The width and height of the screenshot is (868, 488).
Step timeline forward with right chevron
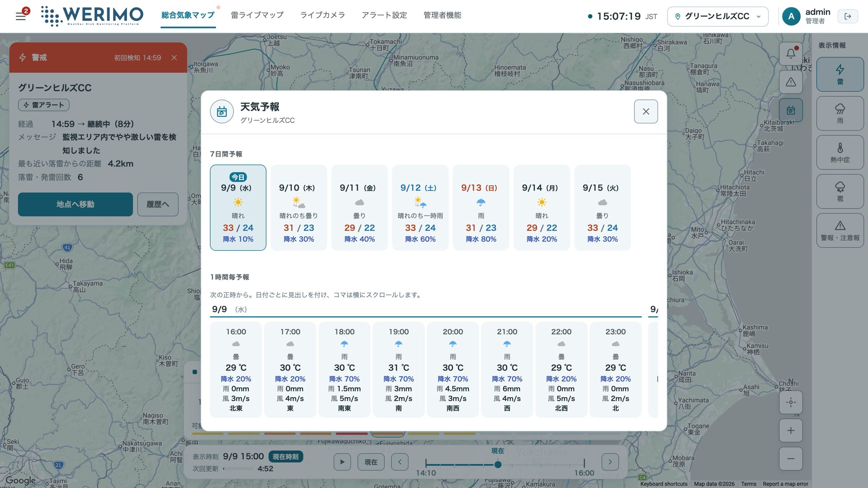610,462
